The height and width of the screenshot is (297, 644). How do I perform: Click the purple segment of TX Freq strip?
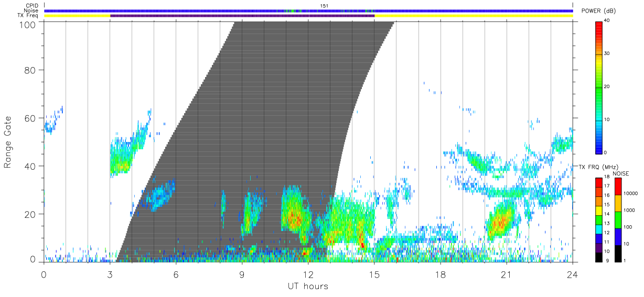pos(242,16)
